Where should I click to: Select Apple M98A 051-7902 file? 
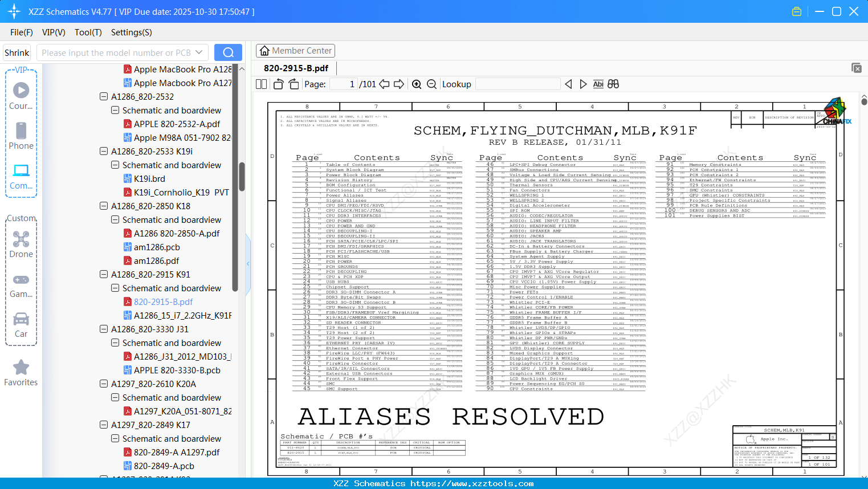coord(182,137)
